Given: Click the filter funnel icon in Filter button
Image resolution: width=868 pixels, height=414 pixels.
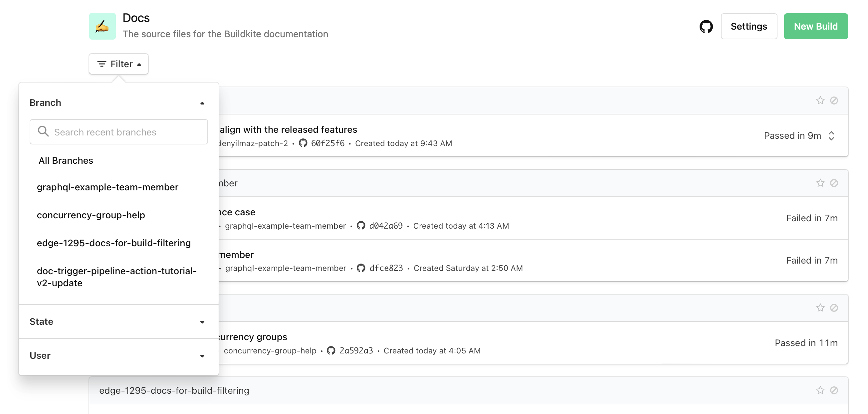Looking at the screenshot, I should point(101,64).
